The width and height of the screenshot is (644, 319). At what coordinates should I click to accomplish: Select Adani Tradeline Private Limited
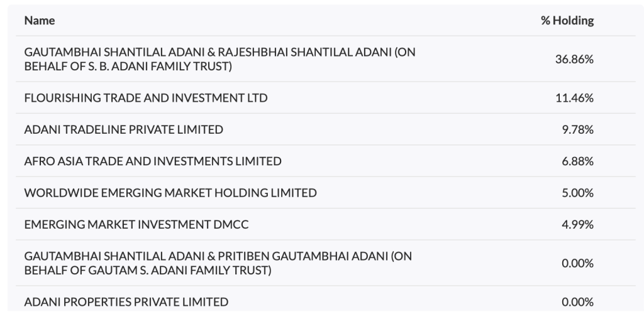[124, 129]
